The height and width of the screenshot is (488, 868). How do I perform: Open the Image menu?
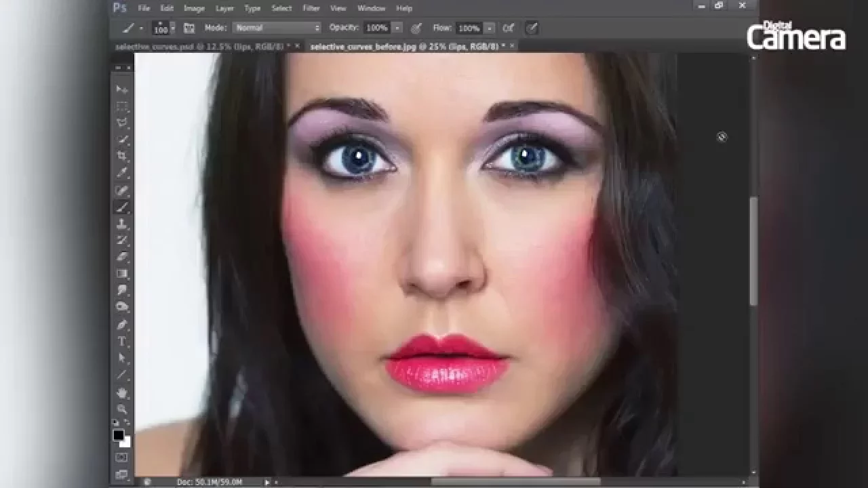click(x=194, y=8)
